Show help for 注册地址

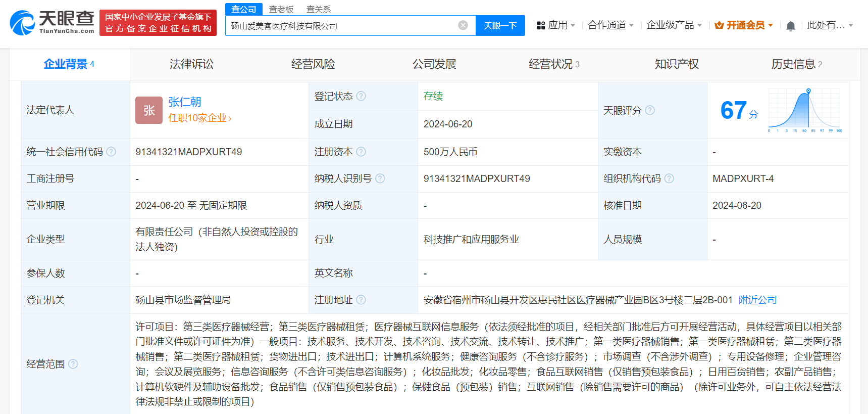point(361,300)
